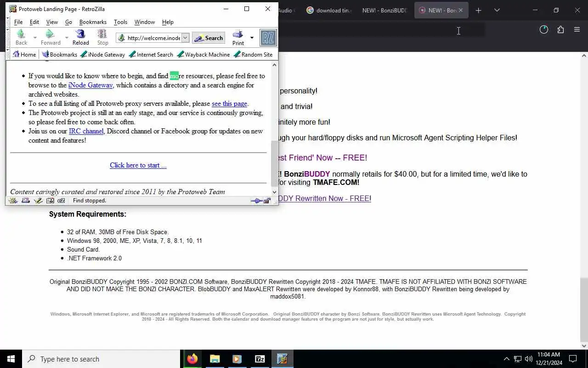The height and width of the screenshot is (368, 588).
Task: Open the Go menu
Action: pos(68,22)
